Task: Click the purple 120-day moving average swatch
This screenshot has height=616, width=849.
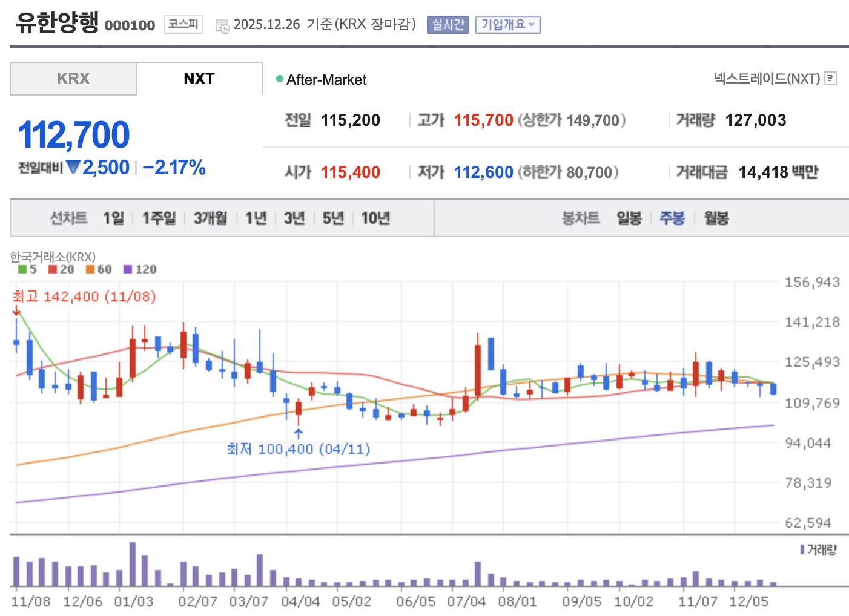Action: 128,269
